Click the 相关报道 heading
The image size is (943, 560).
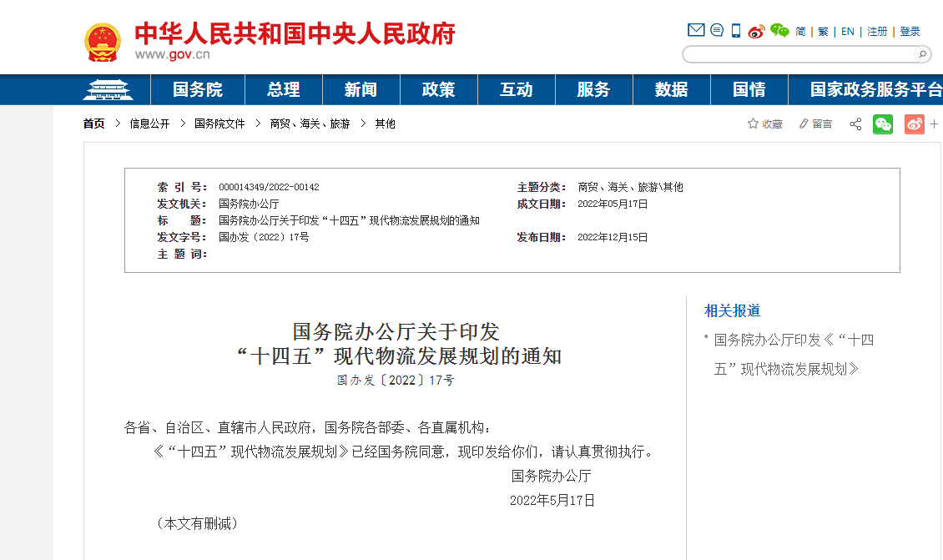pyautogui.click(x=732, y=311)
